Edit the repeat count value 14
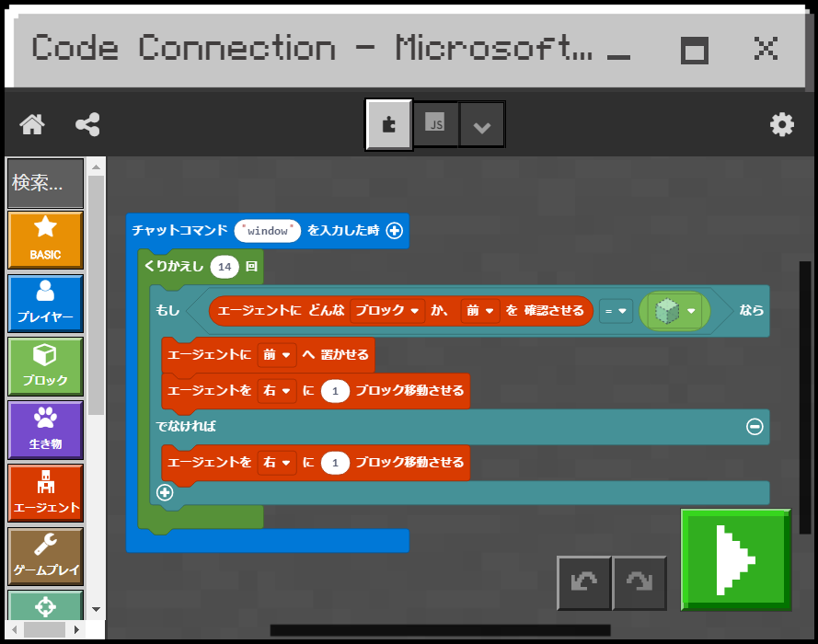 pyautogui.click(x=225, y=267)
